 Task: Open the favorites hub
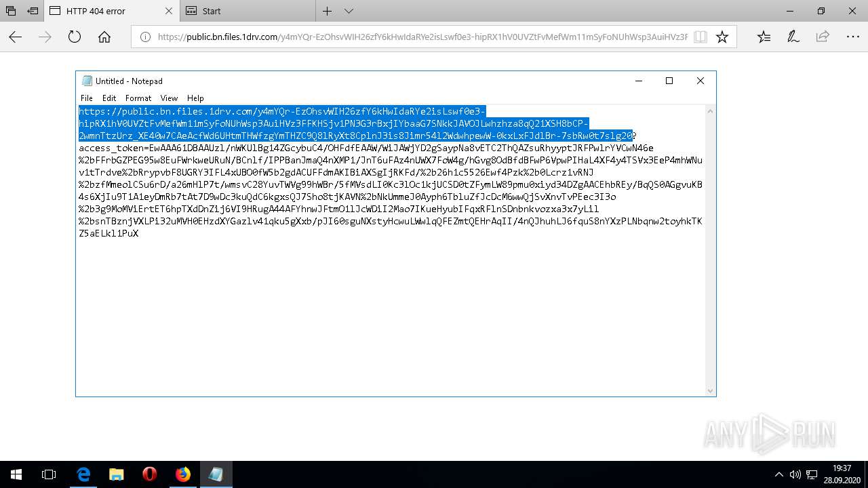tap(764, 37)
